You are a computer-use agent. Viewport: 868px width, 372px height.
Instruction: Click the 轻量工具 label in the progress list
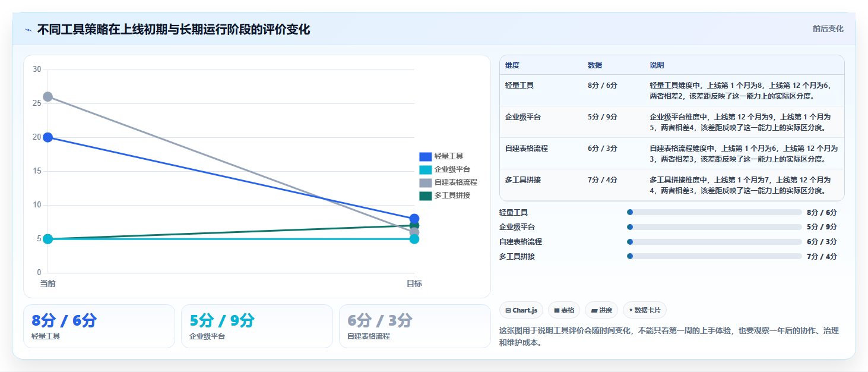pyautogui.click(x=514, y=212)
